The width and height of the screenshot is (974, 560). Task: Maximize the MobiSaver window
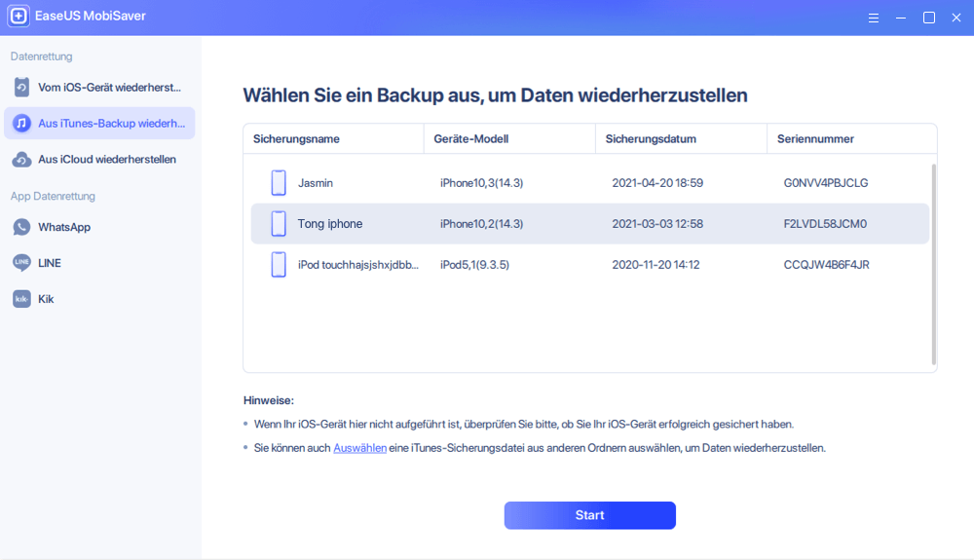pos(928,18)
